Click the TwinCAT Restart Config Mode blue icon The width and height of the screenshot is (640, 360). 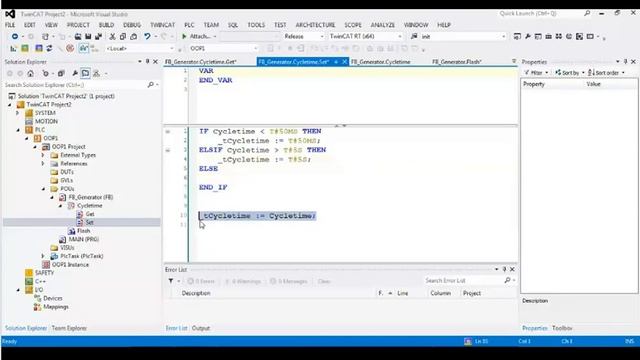[39, 48]
